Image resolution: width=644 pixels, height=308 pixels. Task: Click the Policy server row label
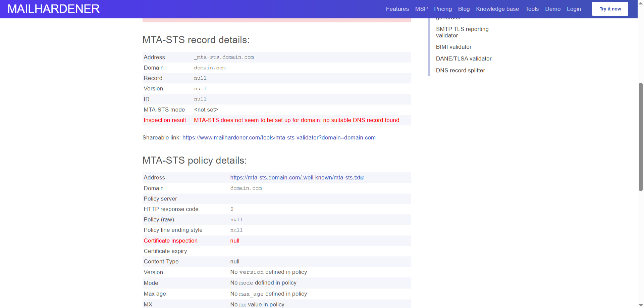pyautogui.click(x=160, y=199)
